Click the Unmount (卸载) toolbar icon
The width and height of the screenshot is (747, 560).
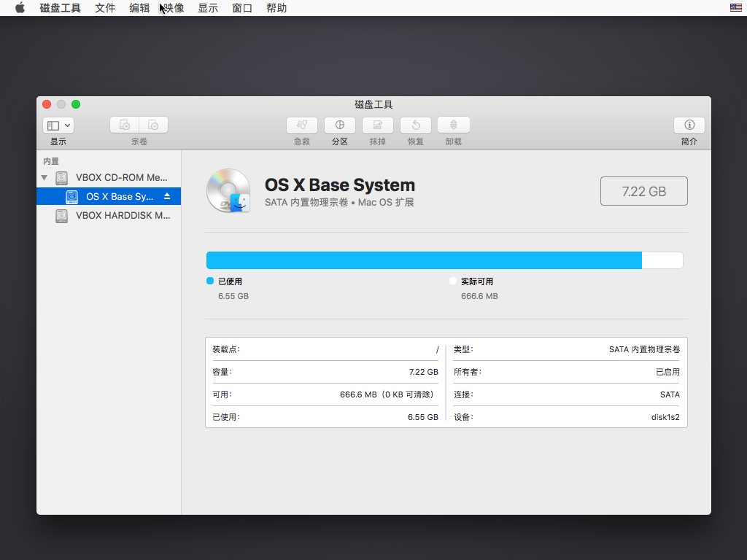[454, 125]
